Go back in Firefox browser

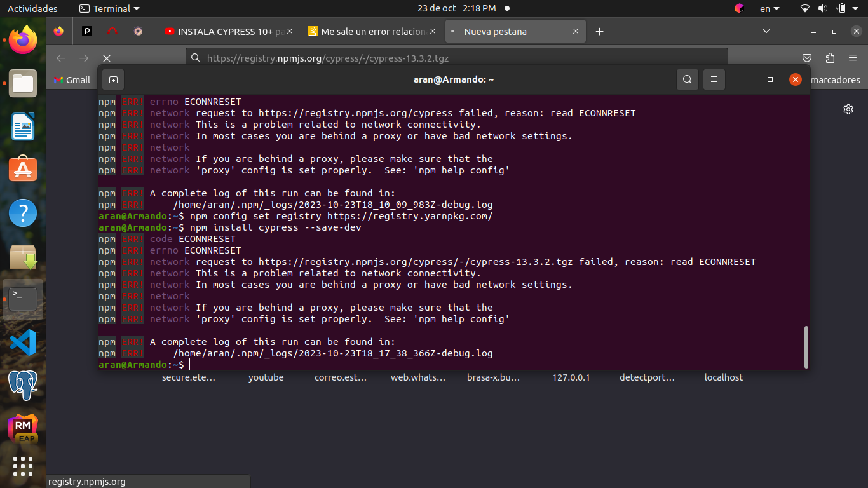click(x=61, y=58)
